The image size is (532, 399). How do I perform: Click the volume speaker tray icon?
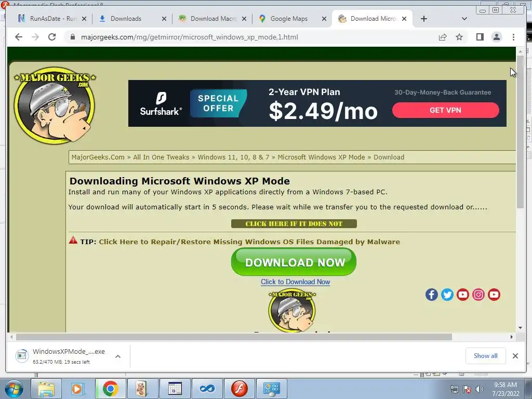pyautogui.click(x=480, y=389)
